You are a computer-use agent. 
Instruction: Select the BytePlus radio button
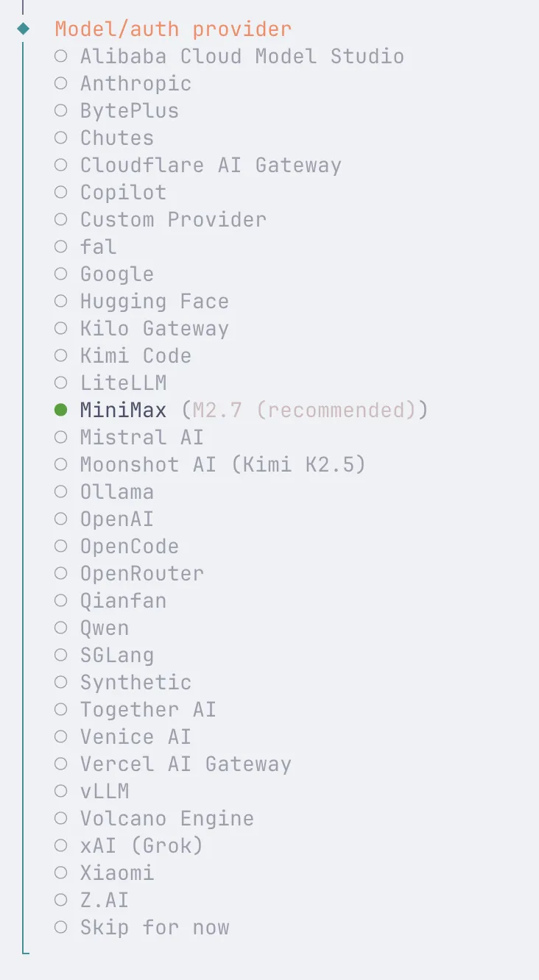pos(61,111)
